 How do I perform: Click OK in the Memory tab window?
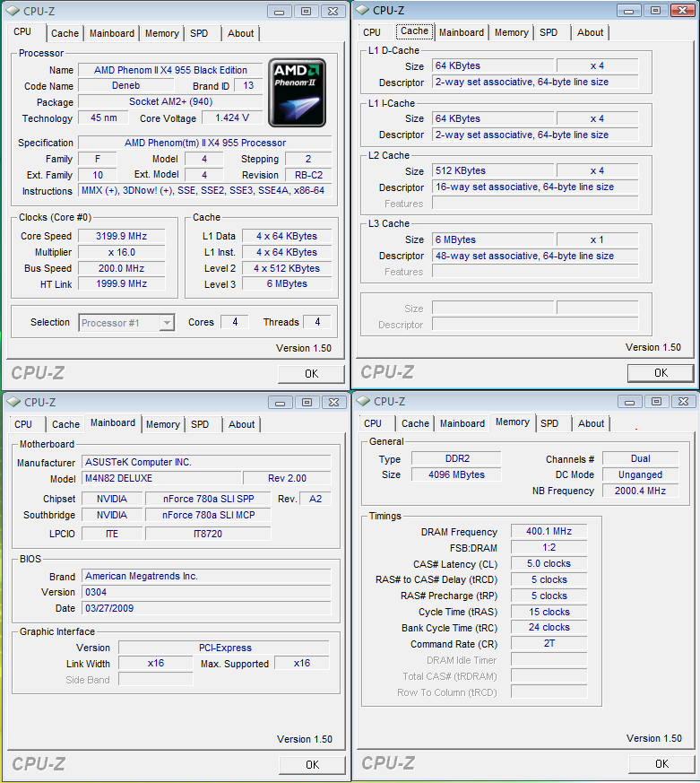pyautogui.click(x=662, y=764)
